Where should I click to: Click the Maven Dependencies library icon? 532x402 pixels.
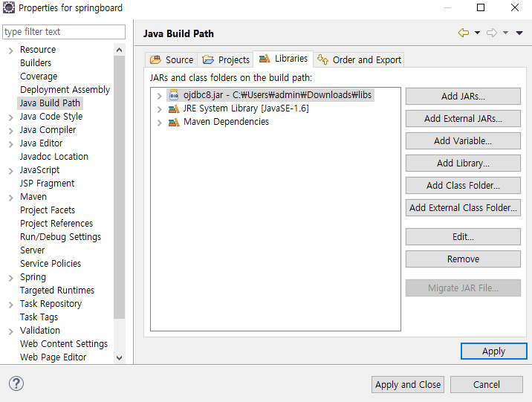click(174, 122)
